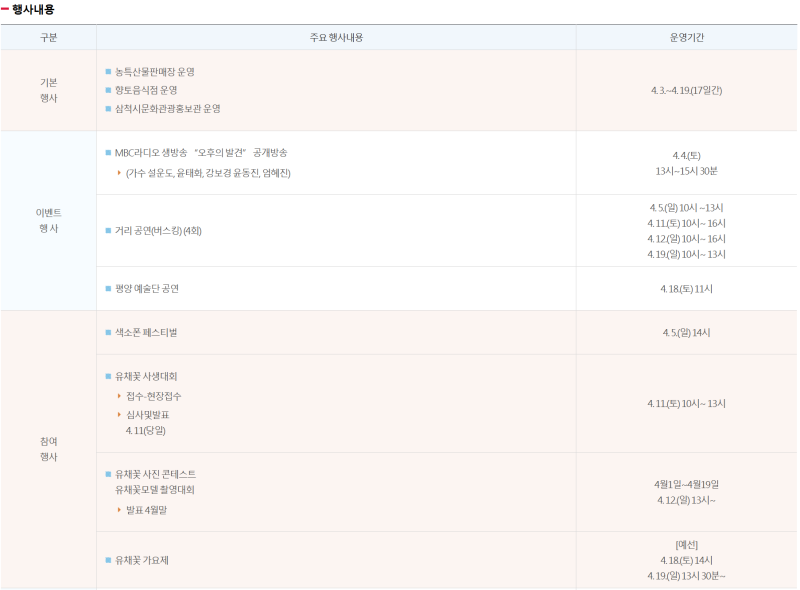Click the 기본 행사 category cell
The width and height of the screenshot is (800, 590).
[x=48, y=90]
